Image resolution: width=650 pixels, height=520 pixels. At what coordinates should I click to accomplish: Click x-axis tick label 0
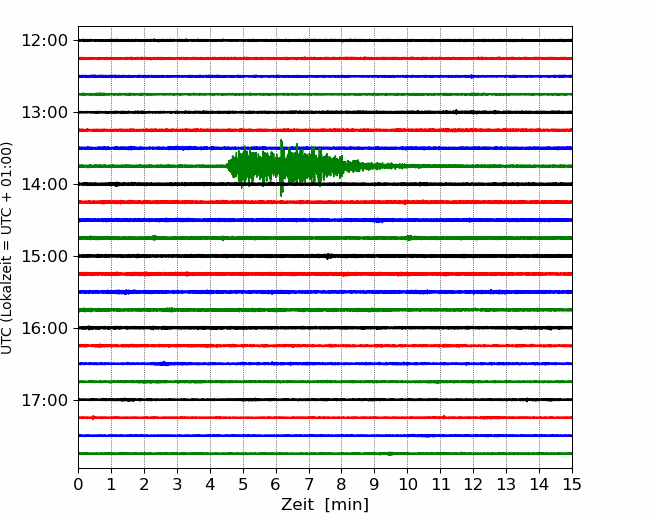78,484
